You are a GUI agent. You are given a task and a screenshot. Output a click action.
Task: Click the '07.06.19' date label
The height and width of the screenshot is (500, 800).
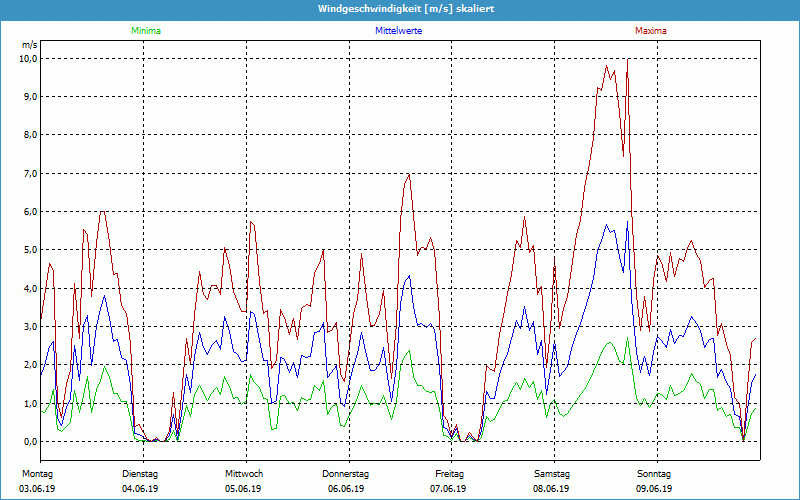(448, 489)
